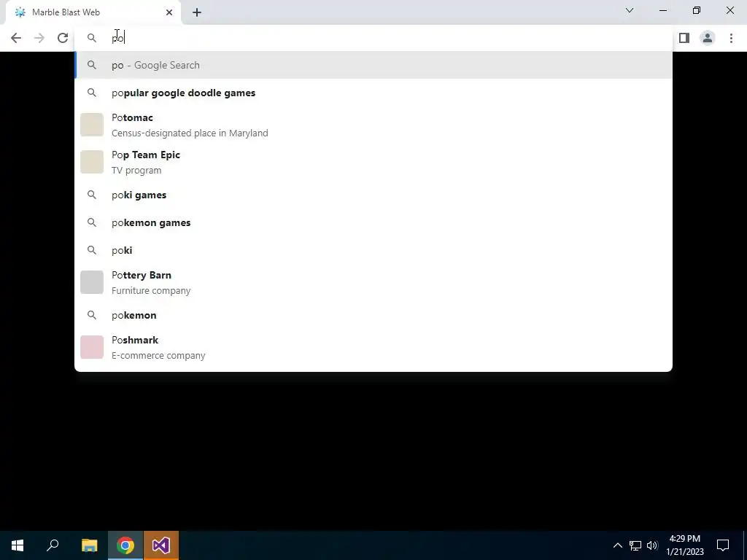
Task: Close the Marble Blast Web tab
Action: tap(169, 12)
